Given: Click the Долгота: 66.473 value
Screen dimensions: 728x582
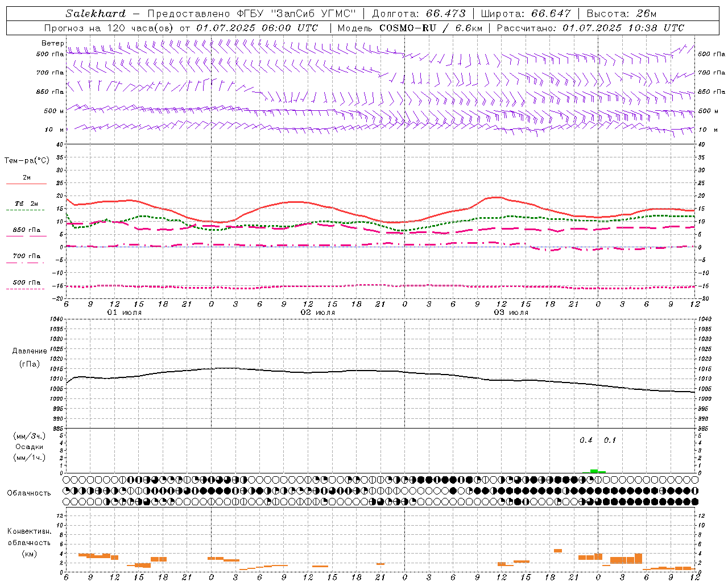Looking at the screenshot, I should [419, 14].
